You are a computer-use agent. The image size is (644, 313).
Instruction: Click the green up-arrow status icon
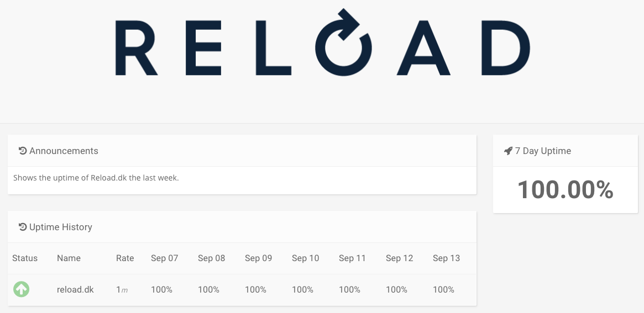(22, 289)
